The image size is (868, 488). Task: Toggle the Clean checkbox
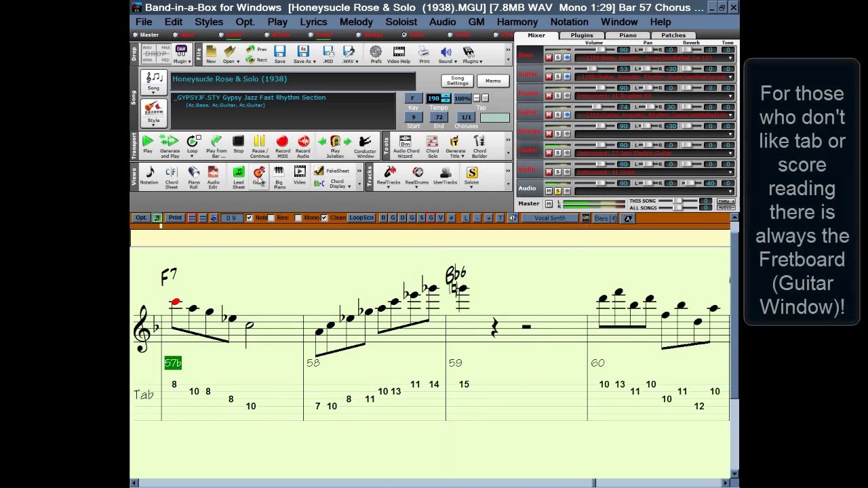(x=324, y=218)
